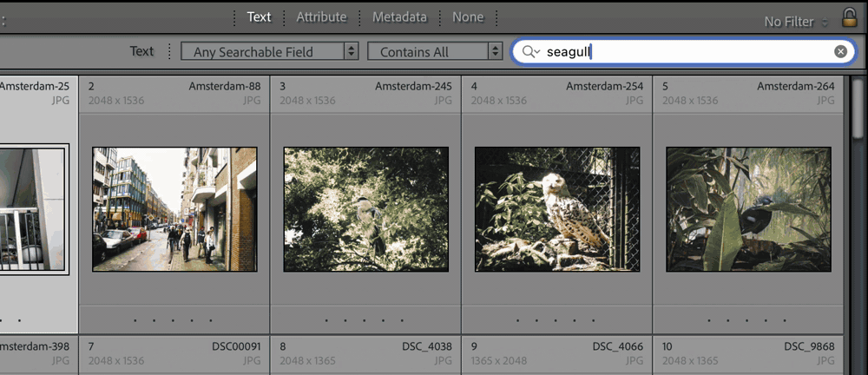Click the Amsterdam-398 file name label
868x375 pixels.
(x=35, y=346)
